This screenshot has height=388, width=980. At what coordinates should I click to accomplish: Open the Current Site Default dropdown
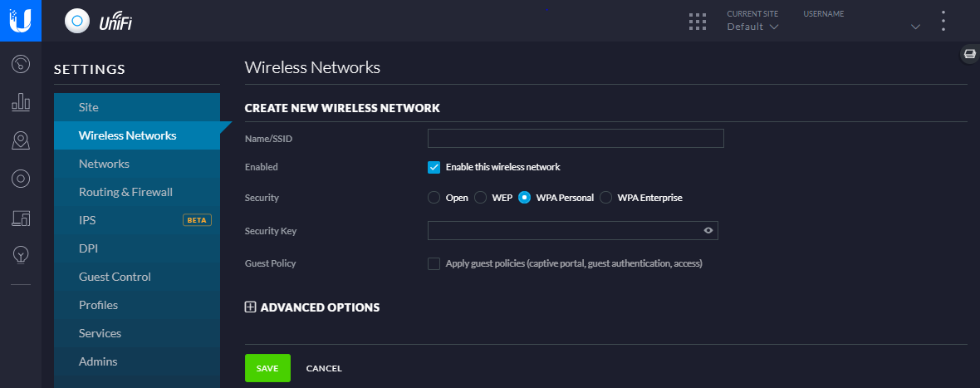point(752,27)
